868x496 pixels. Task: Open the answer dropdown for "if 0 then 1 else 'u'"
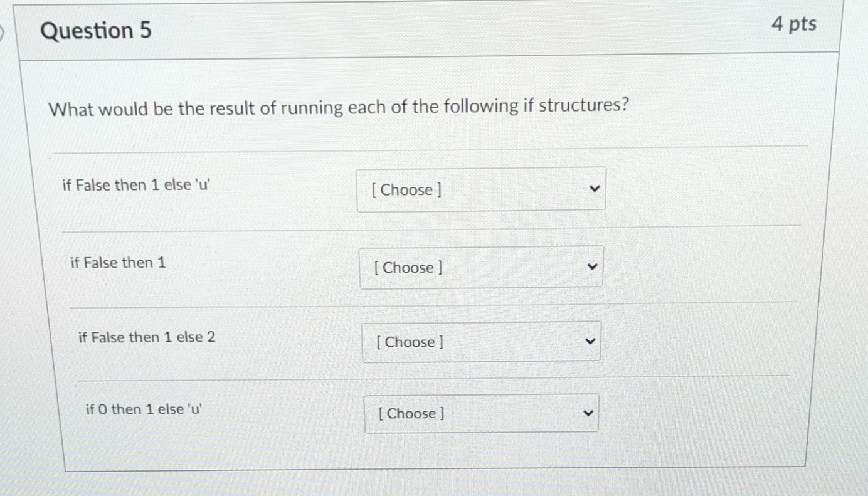[481, 413]
